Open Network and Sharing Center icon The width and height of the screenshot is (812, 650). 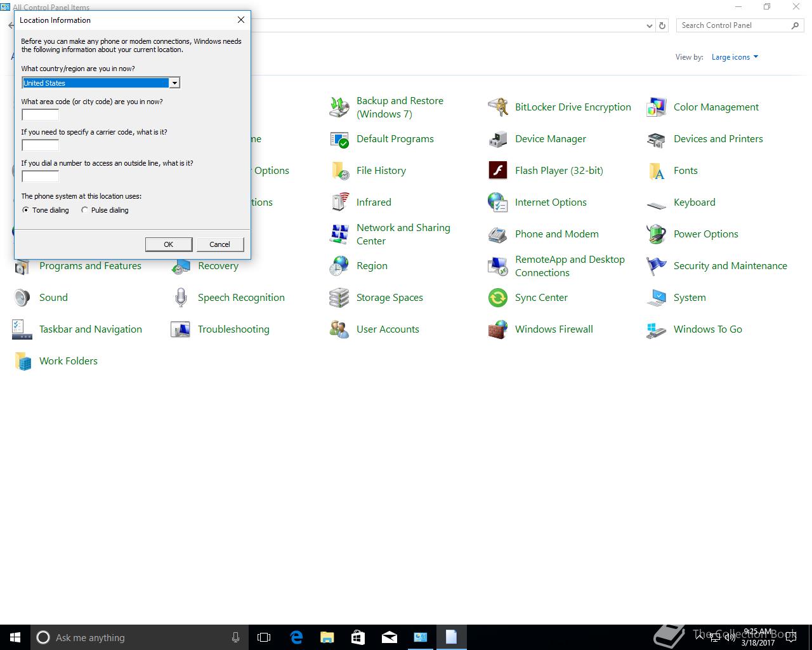click(339, 234)
